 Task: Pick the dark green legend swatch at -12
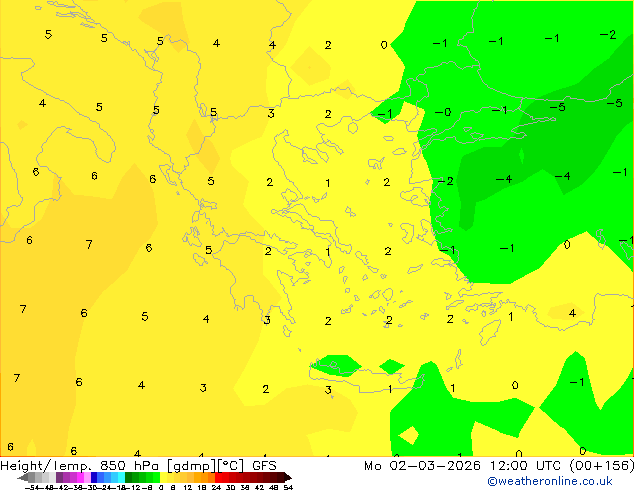click(129, 477)
